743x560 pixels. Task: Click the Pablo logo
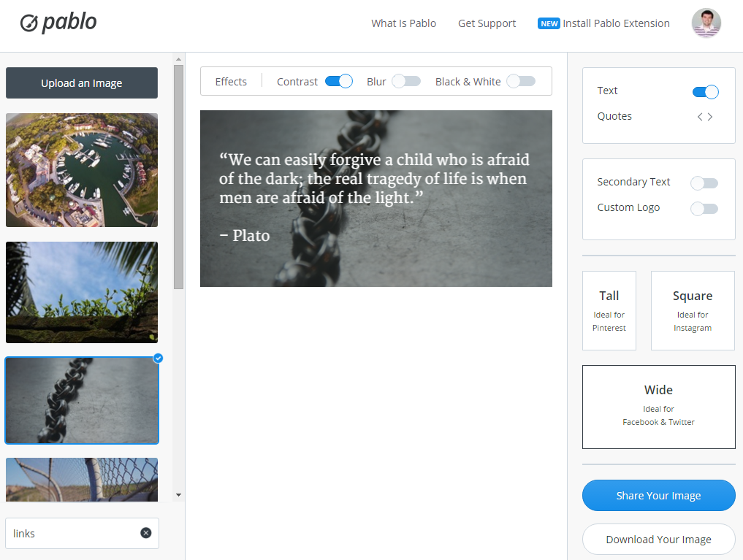point(58,22)
